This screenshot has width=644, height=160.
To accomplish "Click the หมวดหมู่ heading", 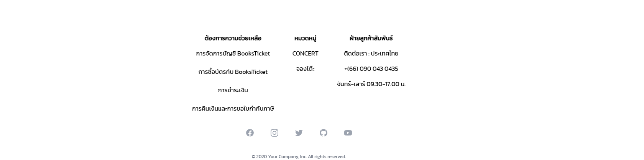I will click(305, 38).
